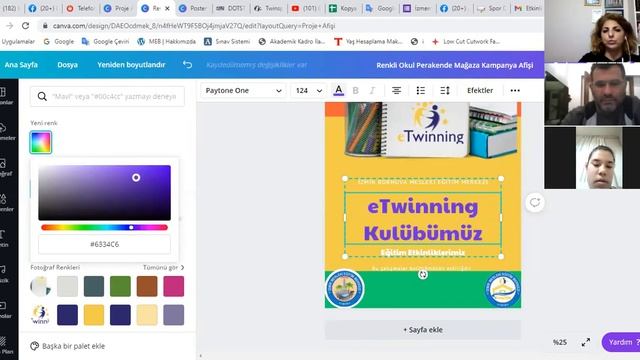The image size is (640, 360).
Task: Switch to the Proje browser tab
Action: (x=118, y=8)
